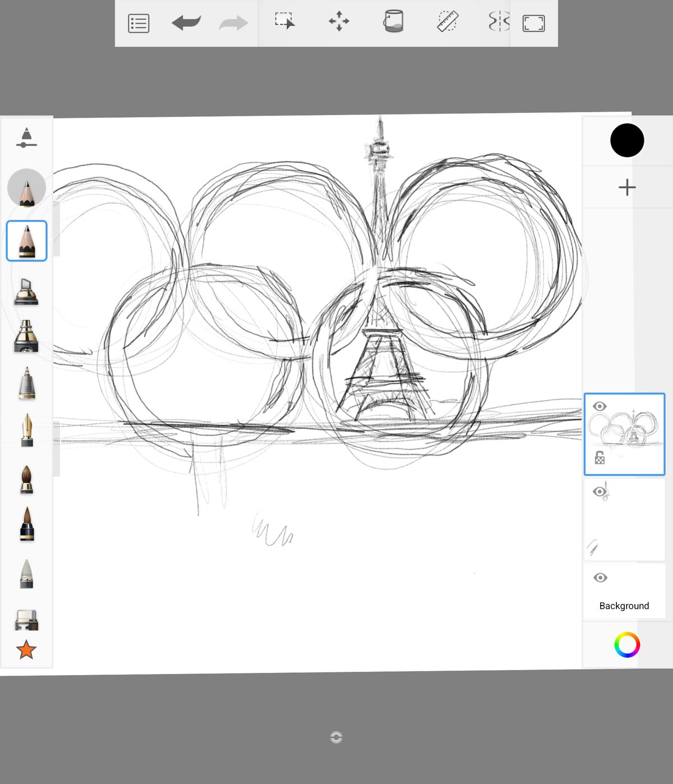
Task: Pick the gray-circled pencil brush
Action: (26, 189)
